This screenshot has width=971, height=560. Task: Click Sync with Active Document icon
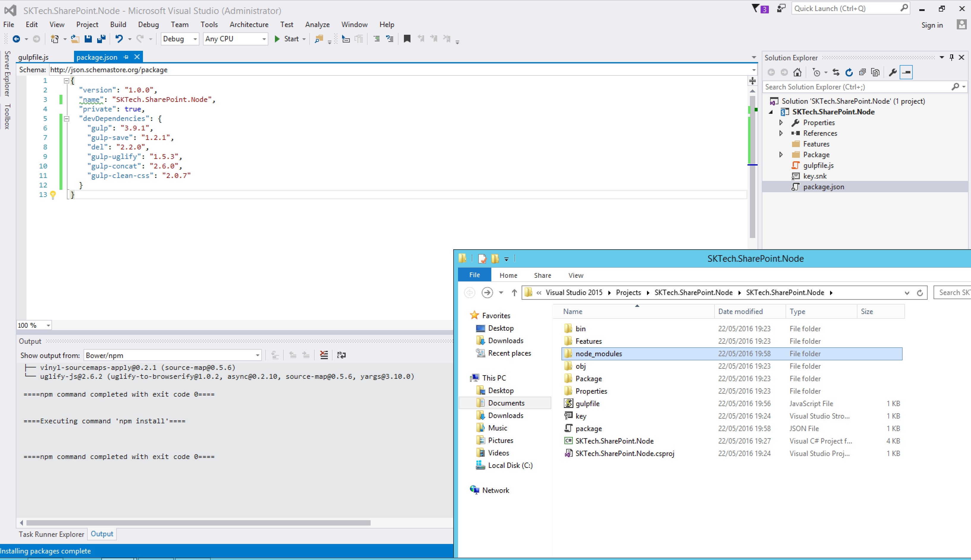835,72
